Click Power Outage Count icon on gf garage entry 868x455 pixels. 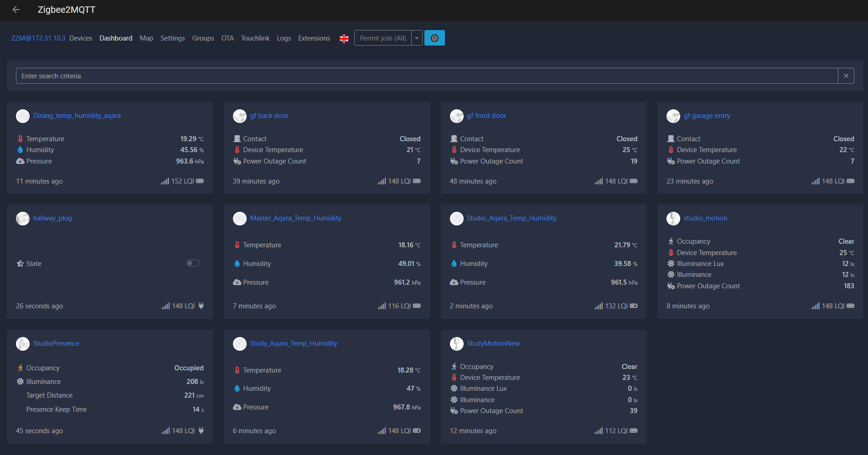click(671, 161)
